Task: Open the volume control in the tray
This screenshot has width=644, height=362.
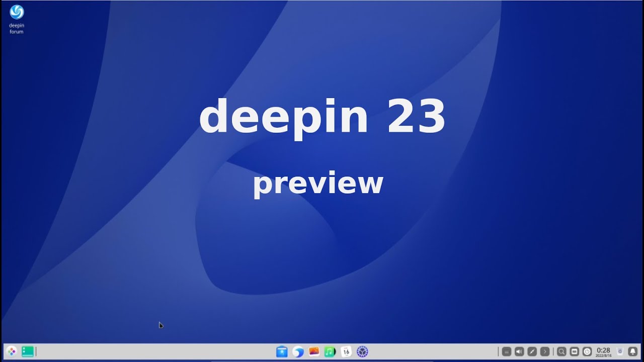Action: pyautogui.click(x=519, y=351)
